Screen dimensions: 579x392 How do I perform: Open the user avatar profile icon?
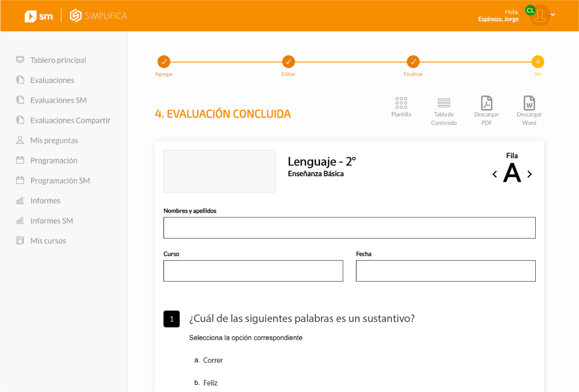click(540, 16)
